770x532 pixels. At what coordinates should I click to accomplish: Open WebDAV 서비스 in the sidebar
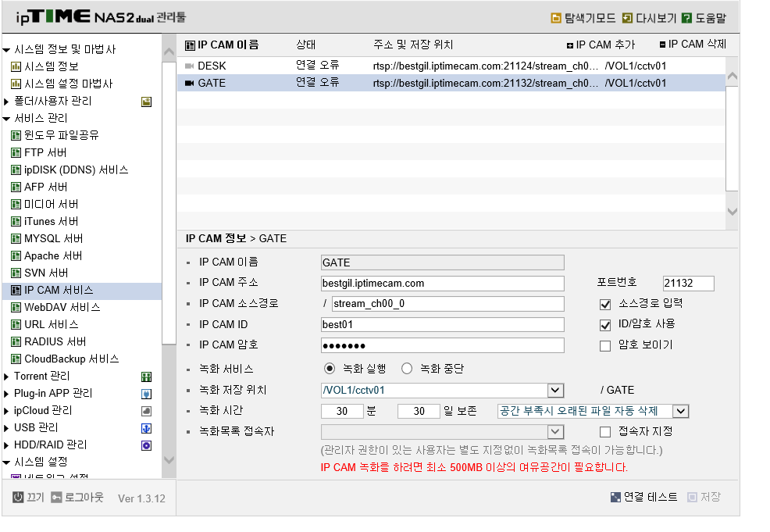click(62, 308)
